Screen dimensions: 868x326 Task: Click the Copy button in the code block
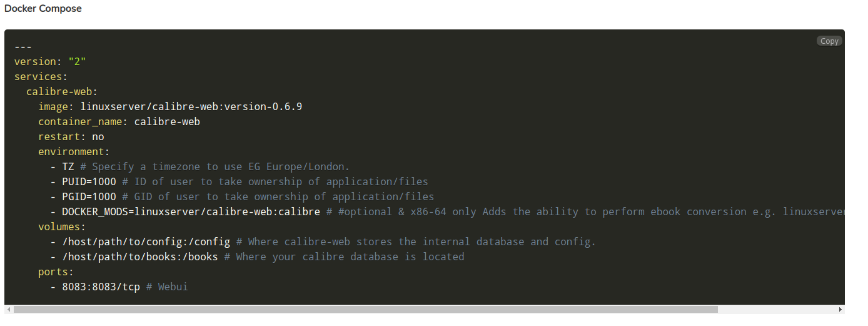coord(829,41)
